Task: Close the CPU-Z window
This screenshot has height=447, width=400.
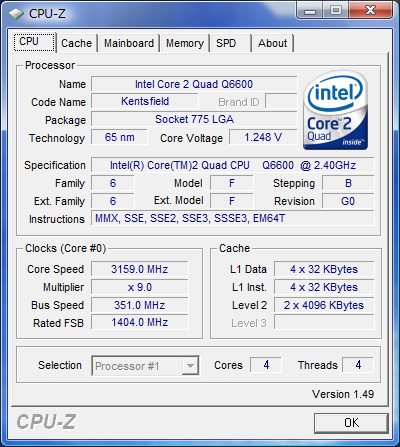Action: [x=370, y=11]
